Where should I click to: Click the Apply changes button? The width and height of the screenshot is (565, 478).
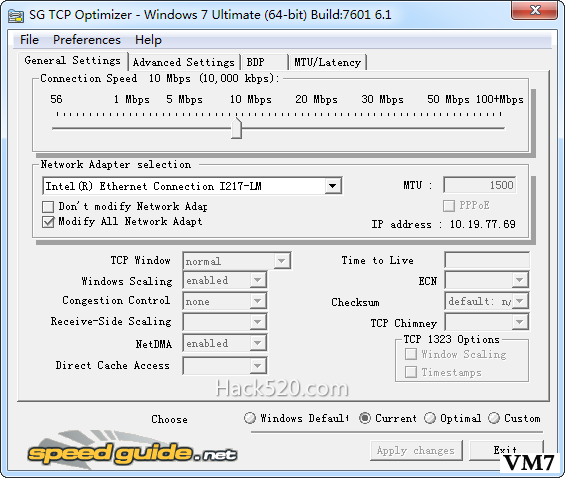tap(416, 450)
